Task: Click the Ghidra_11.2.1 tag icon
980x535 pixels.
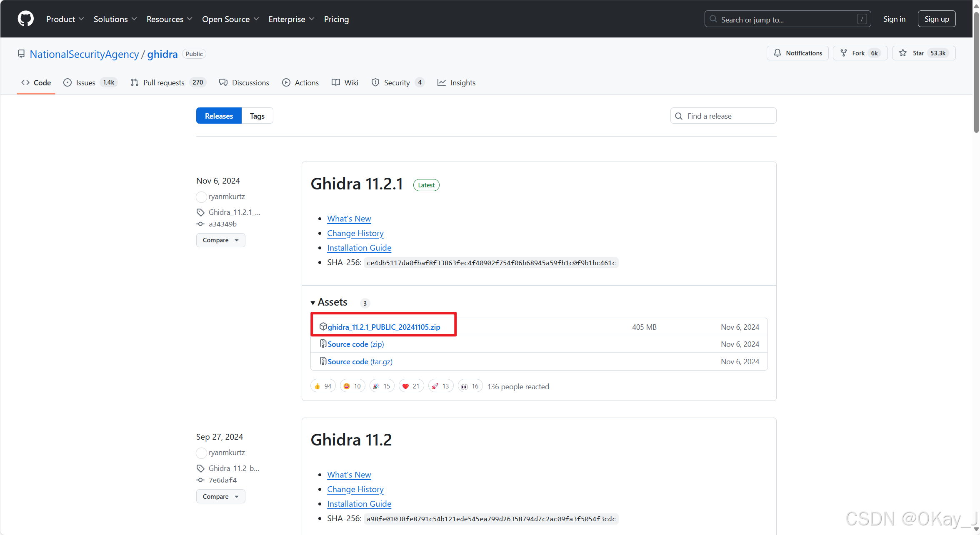Action: 200,212
